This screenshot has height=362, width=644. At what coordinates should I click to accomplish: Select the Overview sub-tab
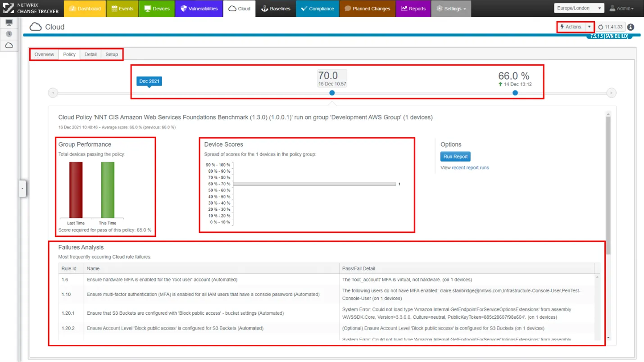(44, 54)
